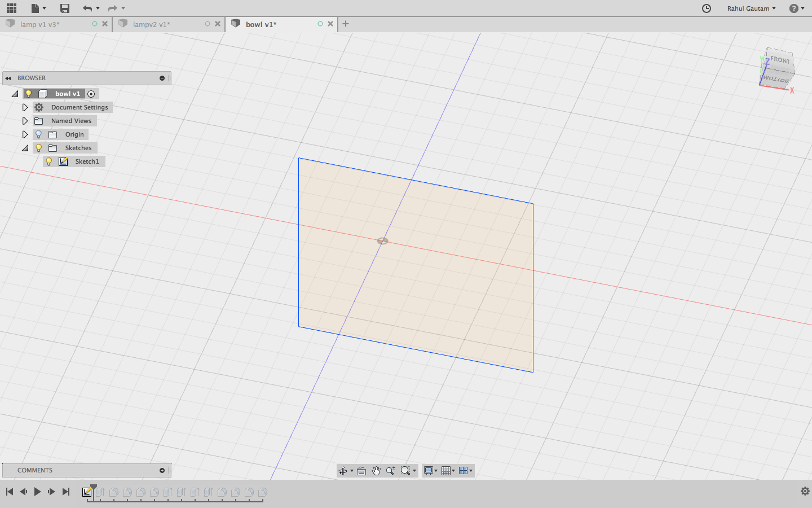812x508 pixels.
Task: Select the Sketch1 feature in timeline
Action: click(87, 492)
